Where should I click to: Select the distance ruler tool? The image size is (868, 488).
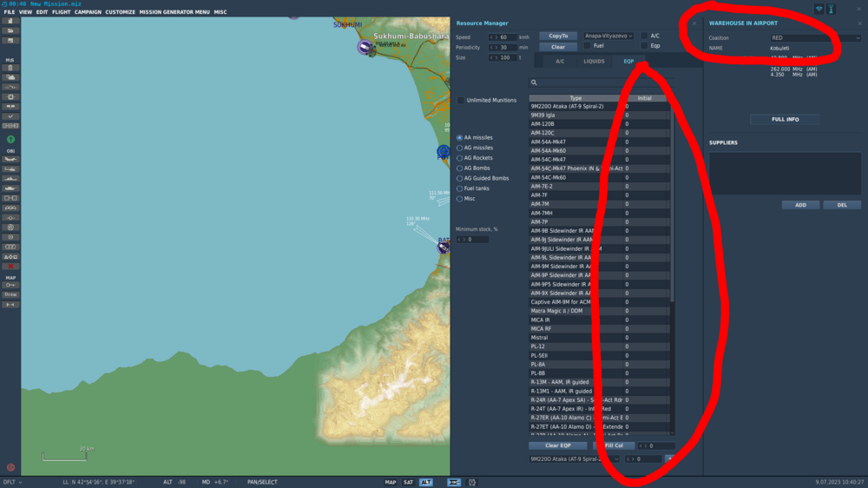10,305
